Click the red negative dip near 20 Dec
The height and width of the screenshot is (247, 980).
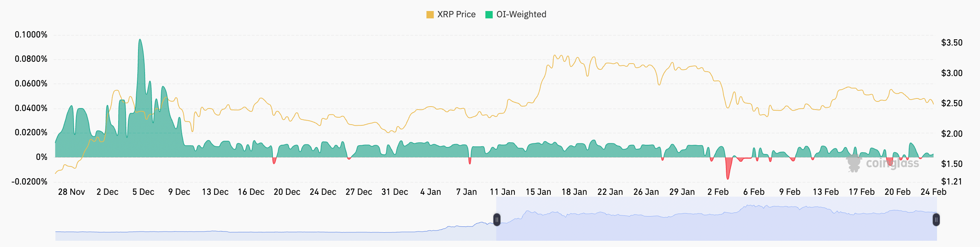click(274, 162)
